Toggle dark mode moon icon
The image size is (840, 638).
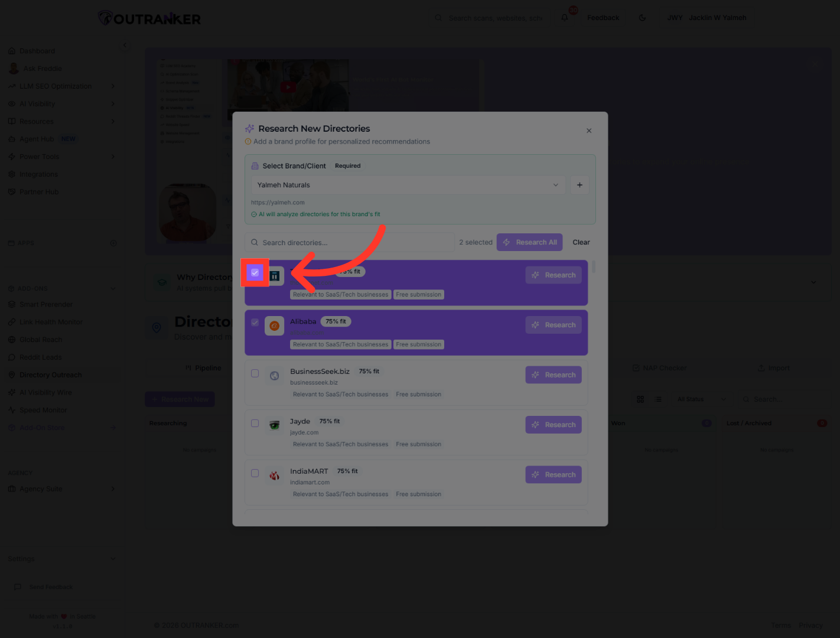click(x=642, y=18)
